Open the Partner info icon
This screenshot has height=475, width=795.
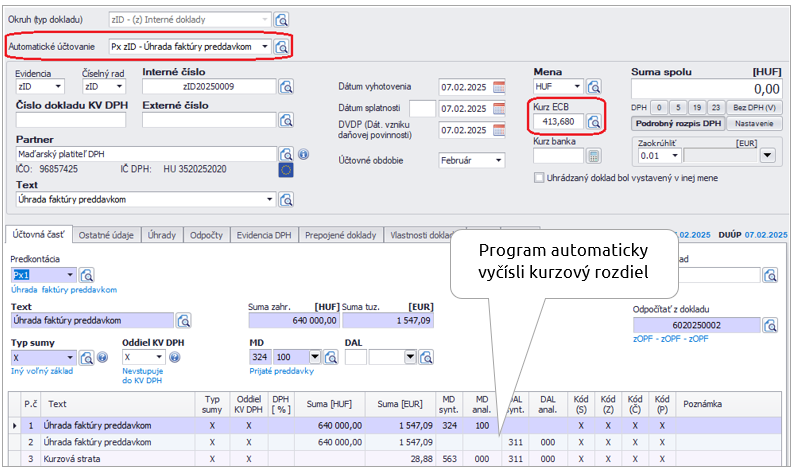tap(303, 154)
